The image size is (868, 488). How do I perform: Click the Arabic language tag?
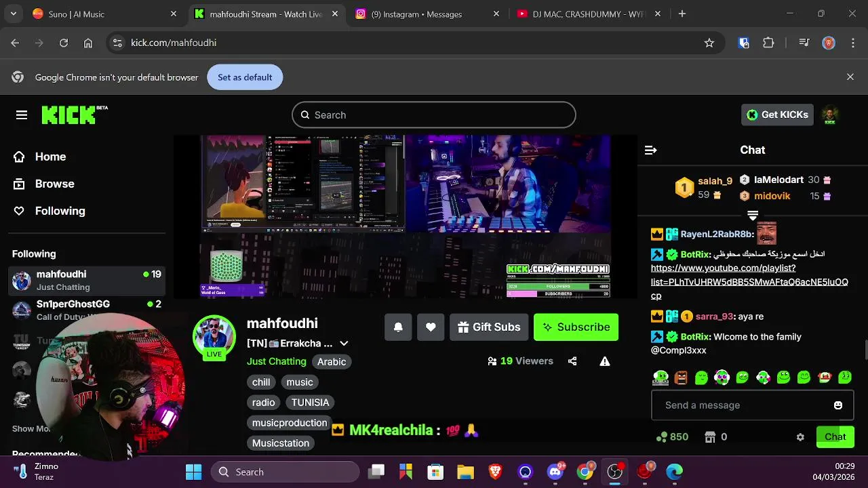pyautogui.click(x=332, y=362)
